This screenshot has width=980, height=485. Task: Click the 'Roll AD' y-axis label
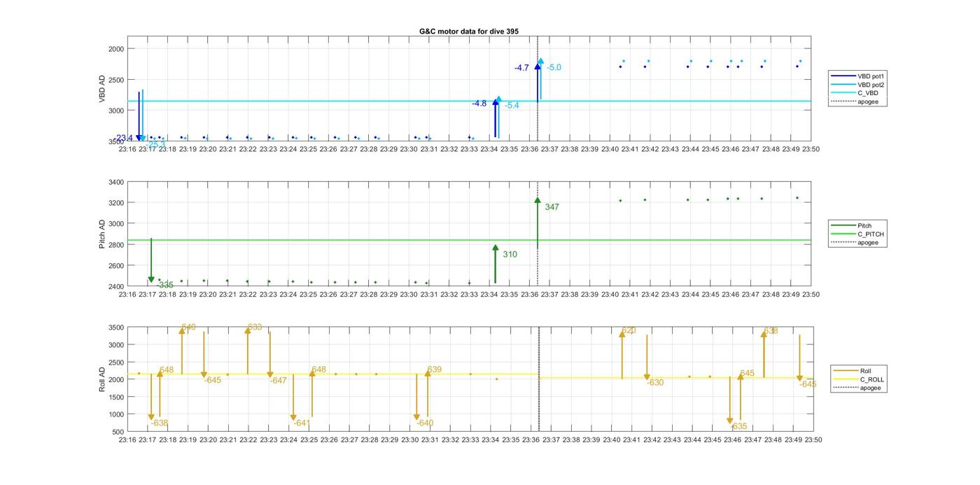102,379
